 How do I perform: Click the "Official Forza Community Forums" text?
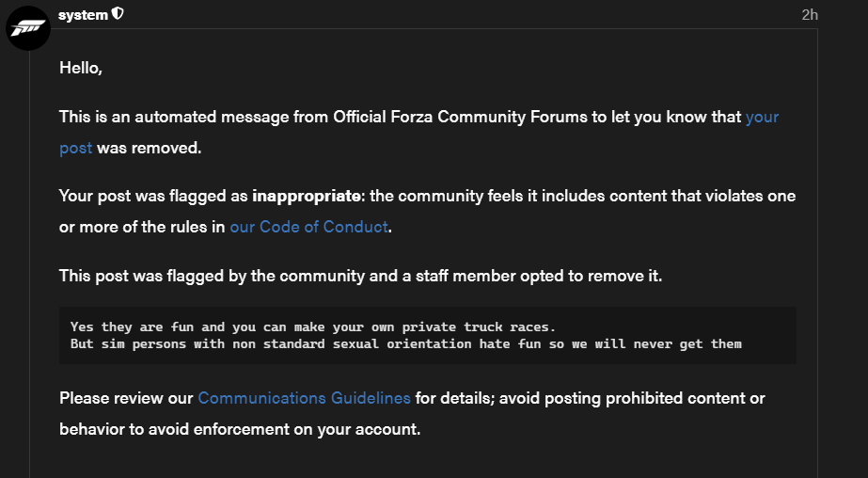click(x=460, y=117)
